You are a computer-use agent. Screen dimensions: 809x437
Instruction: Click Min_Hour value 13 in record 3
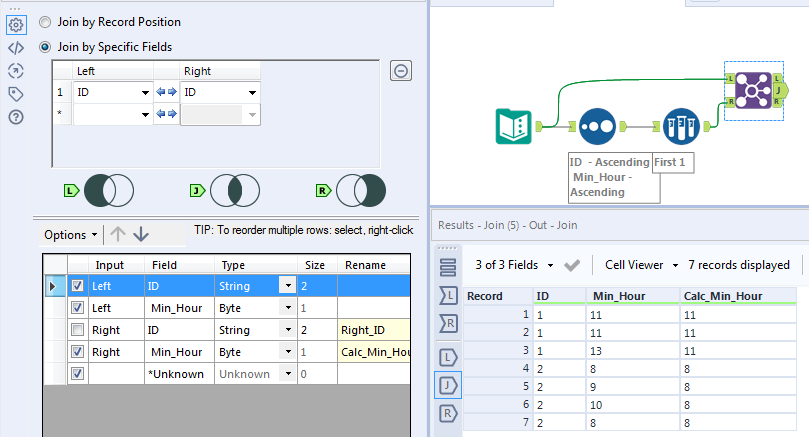pyautogui.click(x=633, y=351)
